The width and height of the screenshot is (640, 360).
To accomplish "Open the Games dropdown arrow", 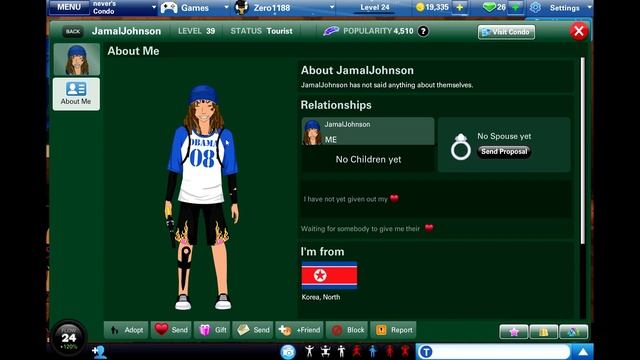I will [x=227, y=7].
